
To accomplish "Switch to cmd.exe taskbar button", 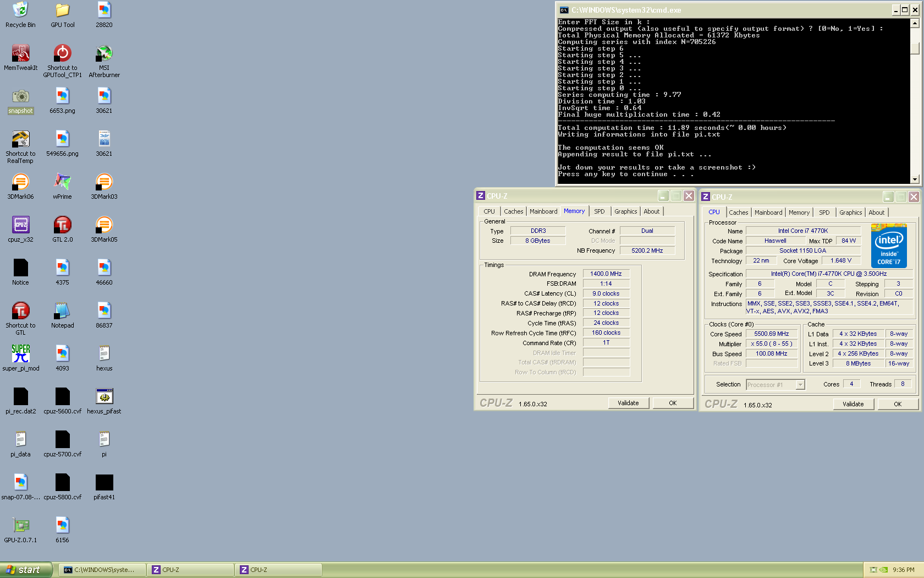I will point(103,570).
